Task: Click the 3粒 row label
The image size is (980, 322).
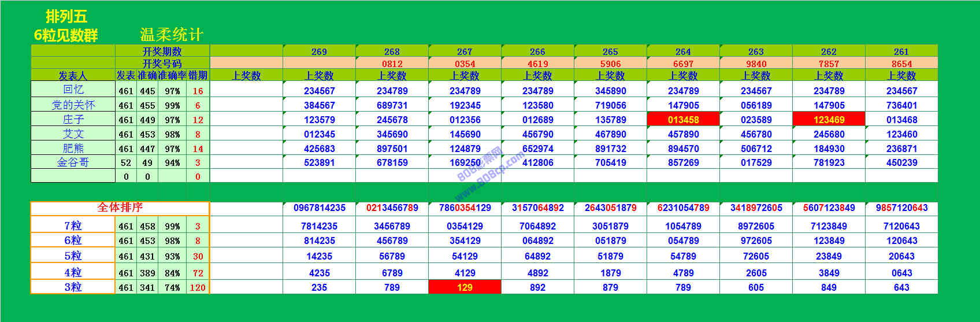Action: (x=73, y=287)
